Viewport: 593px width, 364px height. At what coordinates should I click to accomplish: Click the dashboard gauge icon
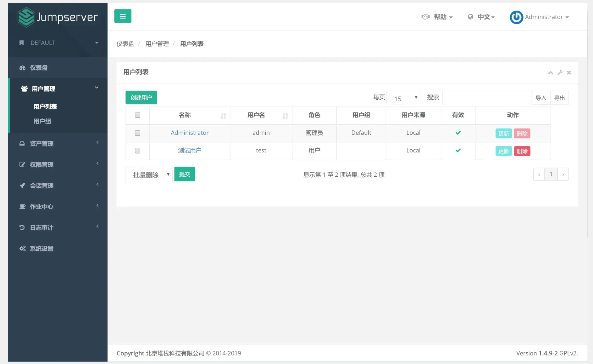tap(22, 68)
